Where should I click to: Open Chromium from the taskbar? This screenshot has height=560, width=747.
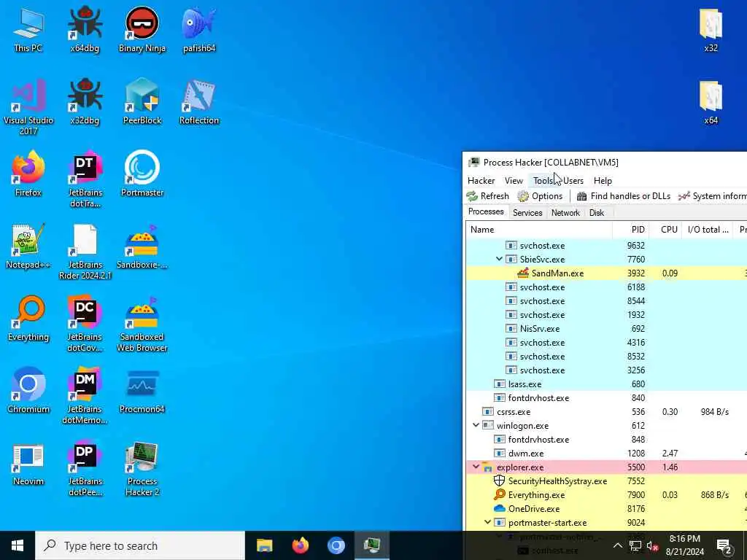[336, 545]
